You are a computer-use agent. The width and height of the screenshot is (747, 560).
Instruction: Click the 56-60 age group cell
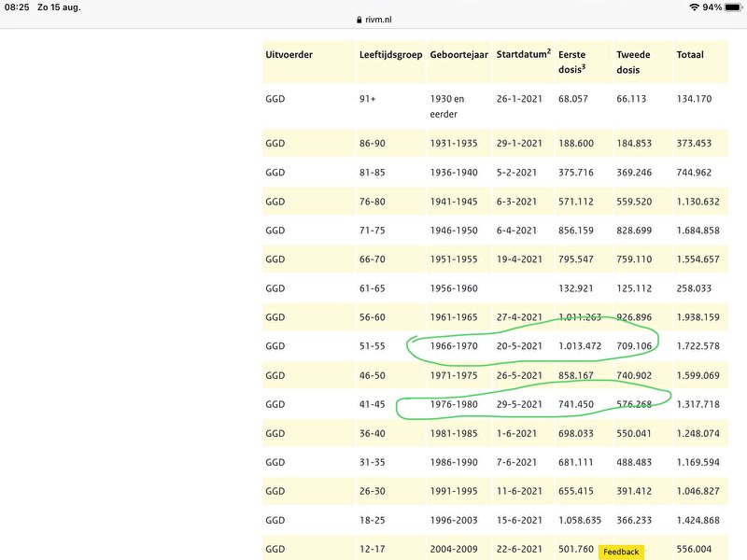click(372, 317)
